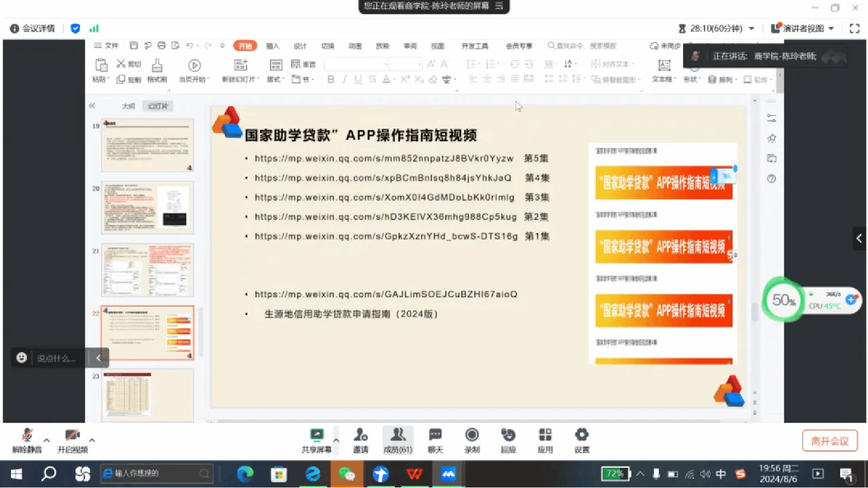Image resolution: width=868 pixels, height=488 pixels.
Task: Expand video options arrow beside 开启视频
Action: (92, 440)
